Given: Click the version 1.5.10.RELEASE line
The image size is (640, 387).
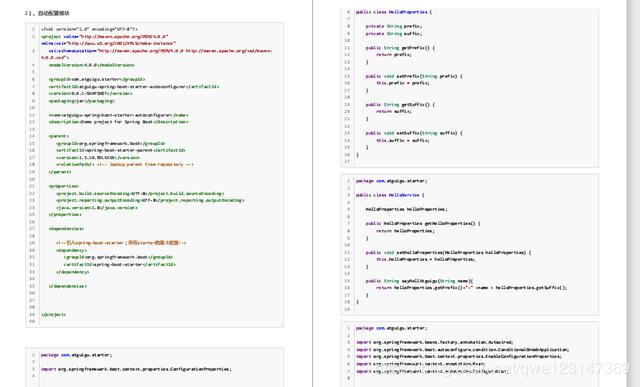Looking at the screenshot, I should pyautogui.click(x=98, y=158).
